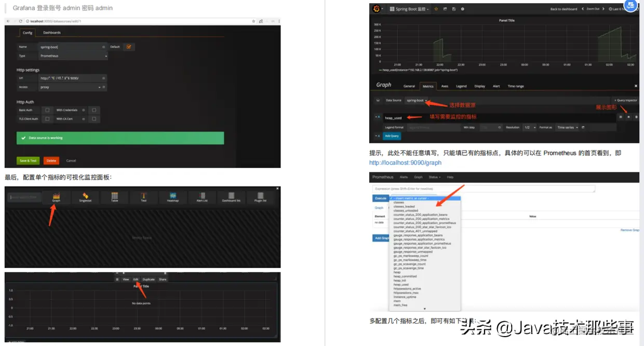
Task: Click the browser reload icon
Action: 20,21
